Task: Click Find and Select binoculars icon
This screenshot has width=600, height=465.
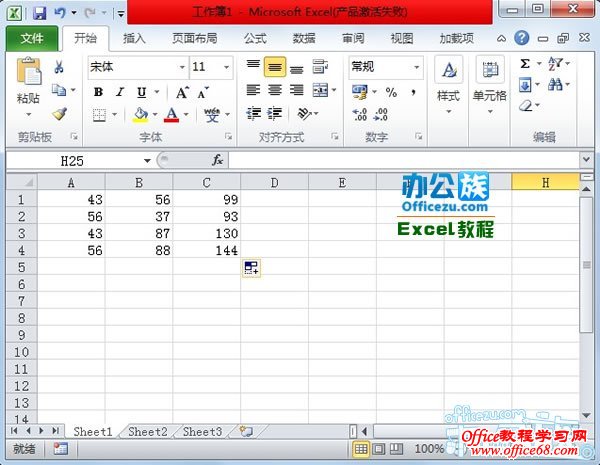Action: pos(554,84)
